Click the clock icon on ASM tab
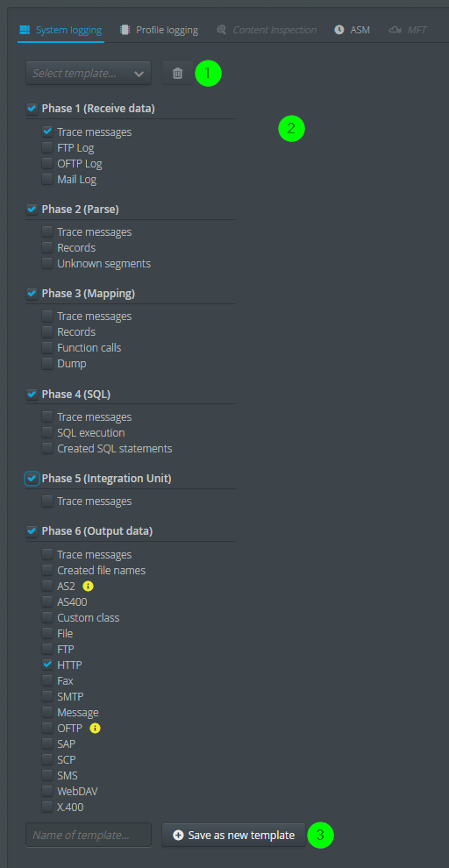Screen dimensions: 449x868 (x=339, y=30)
